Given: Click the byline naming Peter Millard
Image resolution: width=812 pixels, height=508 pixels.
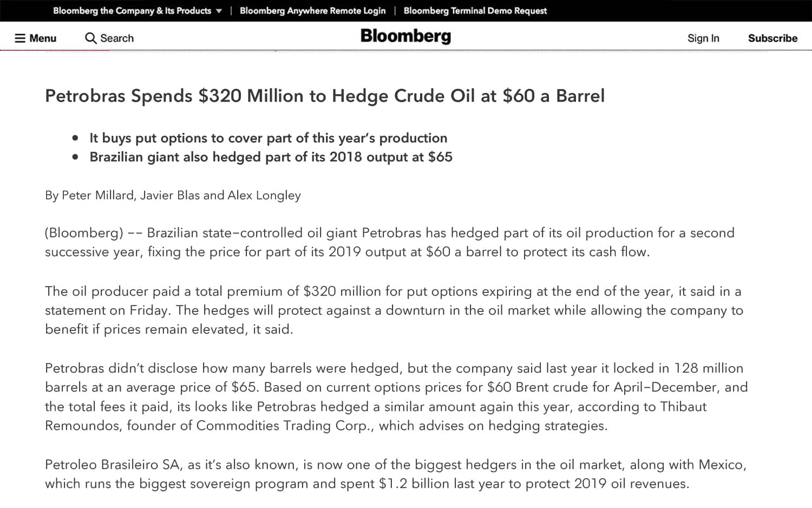Looking at the screenshot, I should (173, 195).
